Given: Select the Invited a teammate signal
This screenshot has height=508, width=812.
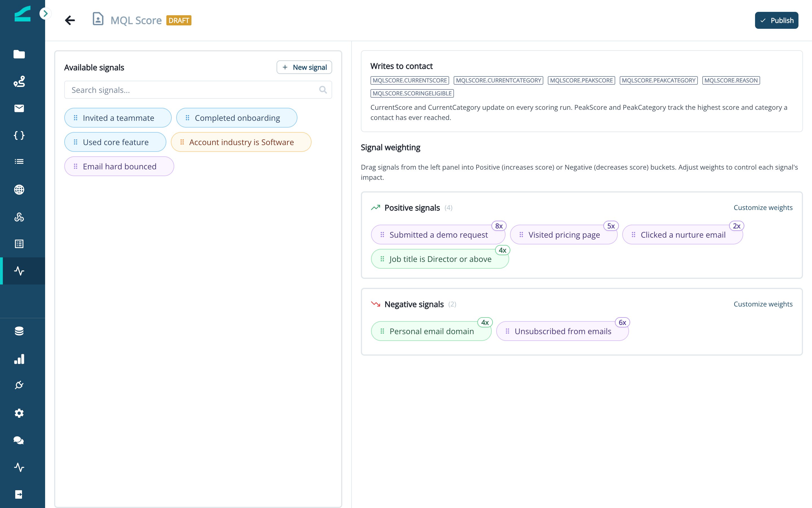Looking at the screenshot, I should (118, 118).
